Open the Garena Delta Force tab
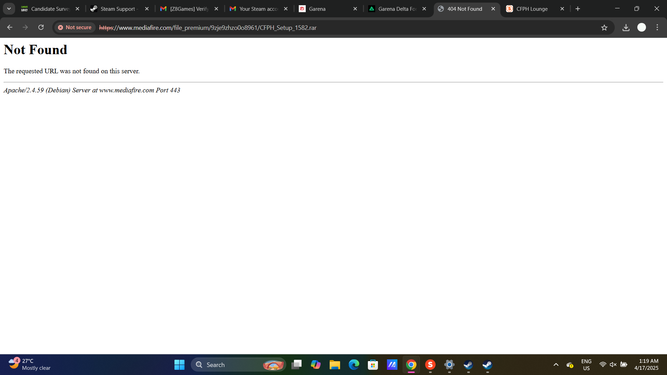 pyautogui.click(x=397, y=9)
